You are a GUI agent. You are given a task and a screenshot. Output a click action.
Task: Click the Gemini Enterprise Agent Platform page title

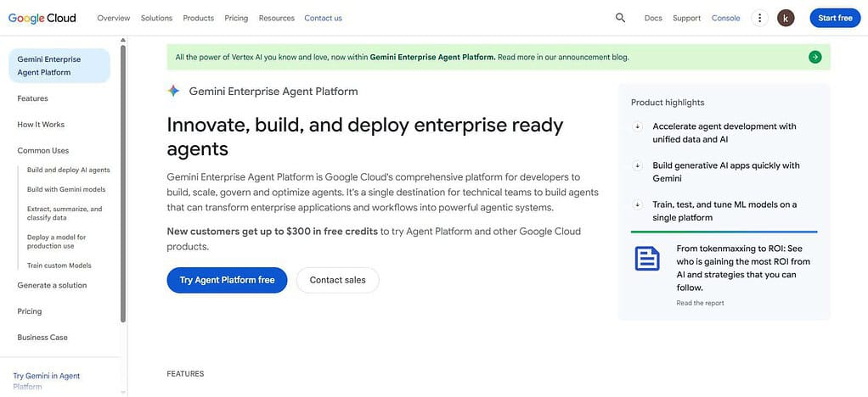pyautogui.click(x=273, y=92)
